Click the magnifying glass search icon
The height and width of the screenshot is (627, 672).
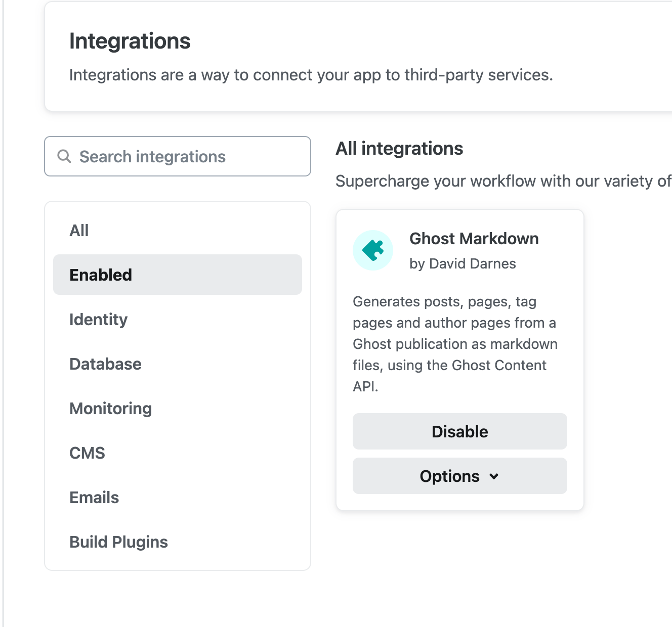tap(64, 156)
